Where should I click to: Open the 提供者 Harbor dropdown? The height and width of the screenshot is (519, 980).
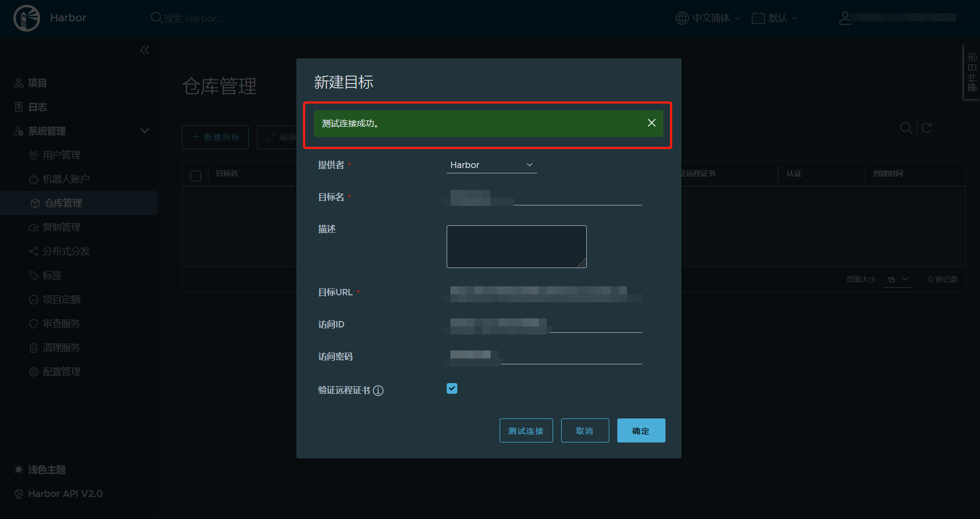(492, 165)
